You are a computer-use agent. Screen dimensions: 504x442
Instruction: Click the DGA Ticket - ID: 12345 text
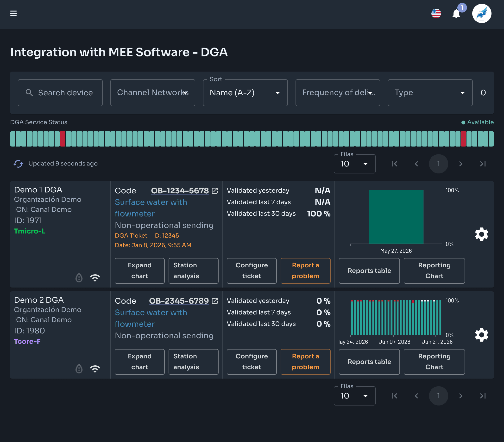click(x=147, y=236)
